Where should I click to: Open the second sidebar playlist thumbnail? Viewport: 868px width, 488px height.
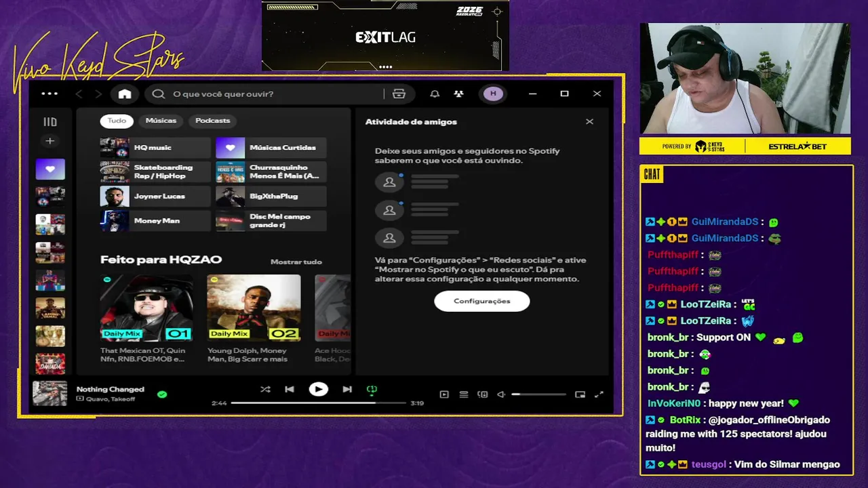tap(50, 197)
